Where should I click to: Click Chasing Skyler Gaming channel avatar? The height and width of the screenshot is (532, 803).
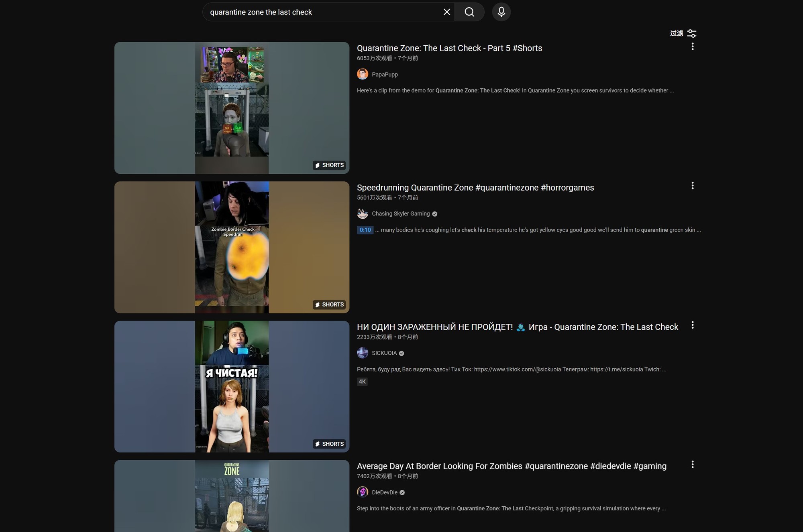pos(362,214)
